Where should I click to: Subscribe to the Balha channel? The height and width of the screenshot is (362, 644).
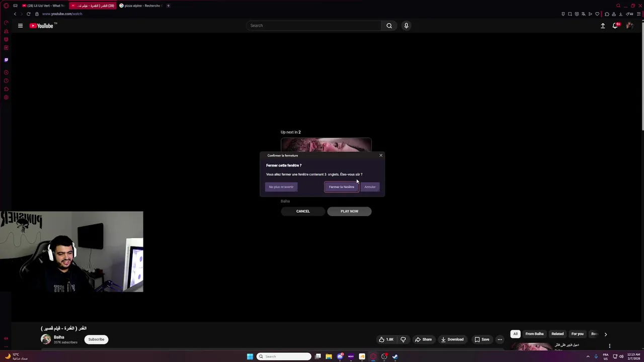coord(96,339)
